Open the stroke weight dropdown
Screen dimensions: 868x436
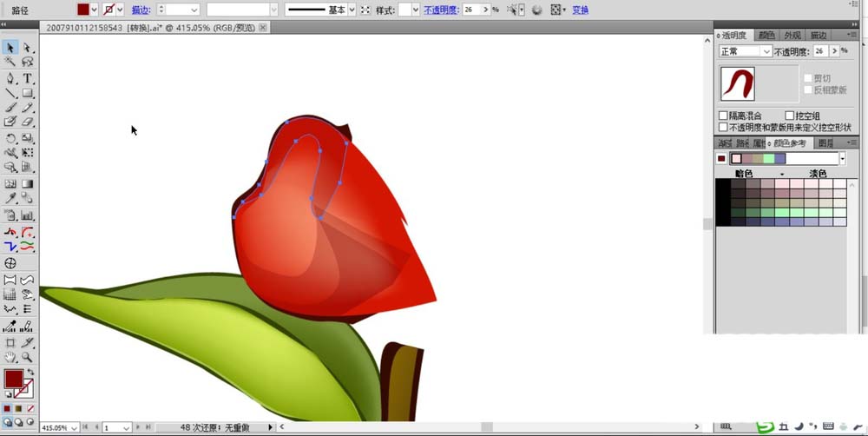point(194,10)
